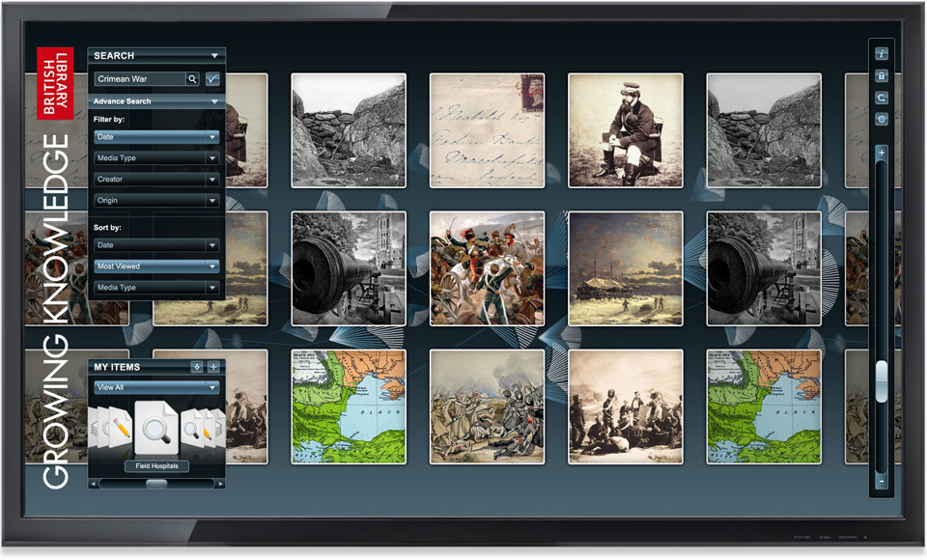Click the pin icon in My Items header

coord(197,367)
